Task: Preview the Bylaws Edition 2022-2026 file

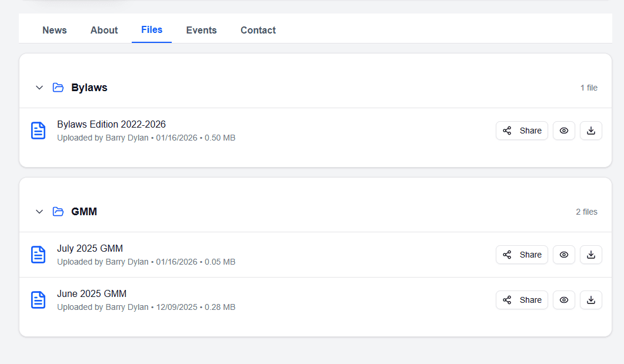Action: (x=563, y=131)
